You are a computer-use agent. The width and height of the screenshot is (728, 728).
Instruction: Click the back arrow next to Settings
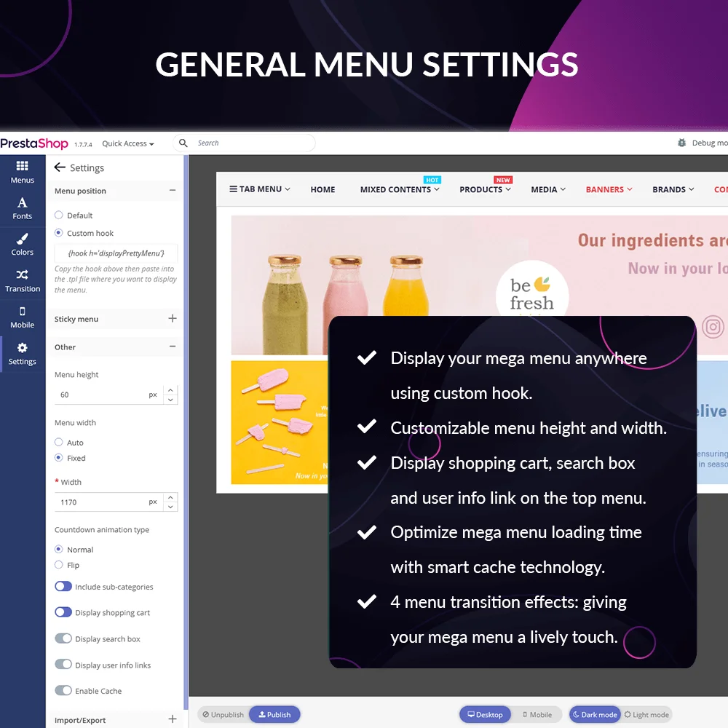coord(60,167)
